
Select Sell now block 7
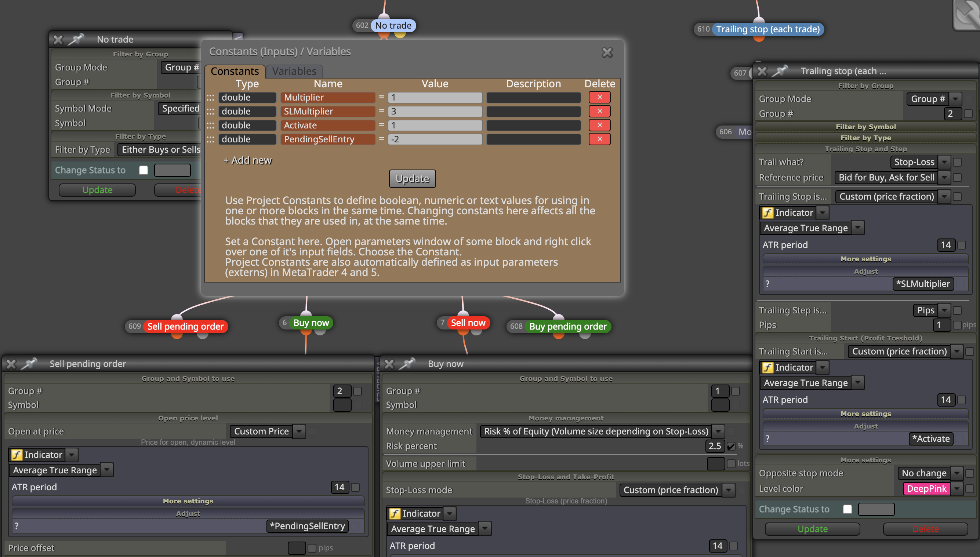click(x=468, y=323)
